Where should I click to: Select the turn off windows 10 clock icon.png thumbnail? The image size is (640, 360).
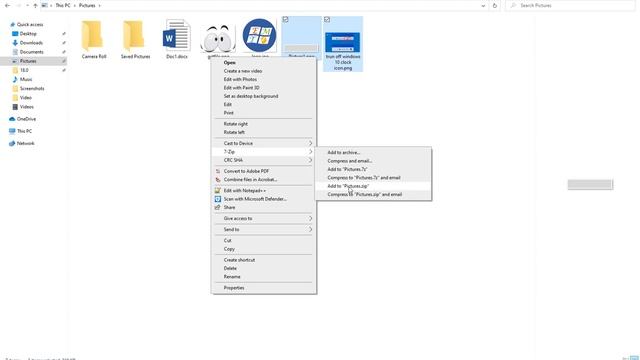point(342,42)
